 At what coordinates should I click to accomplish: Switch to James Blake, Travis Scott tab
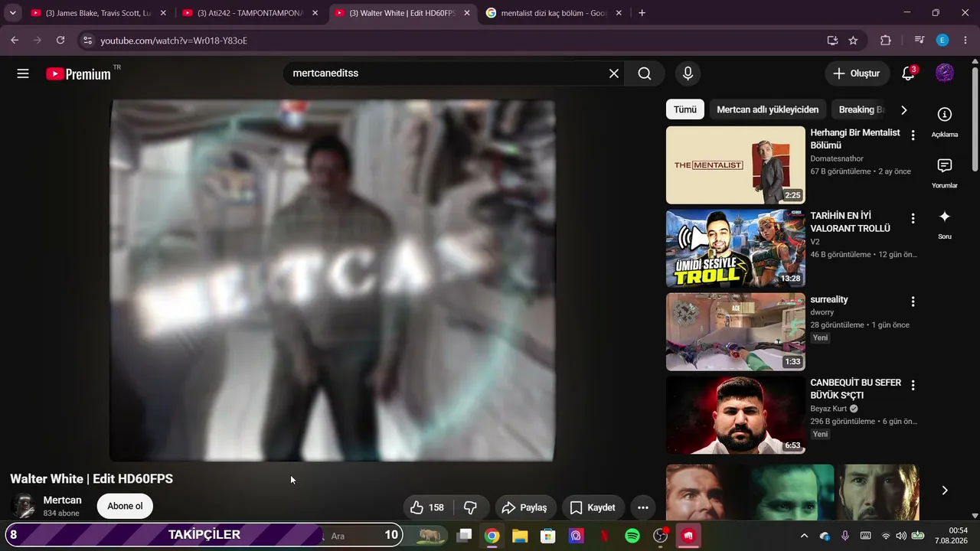point(99,13)
